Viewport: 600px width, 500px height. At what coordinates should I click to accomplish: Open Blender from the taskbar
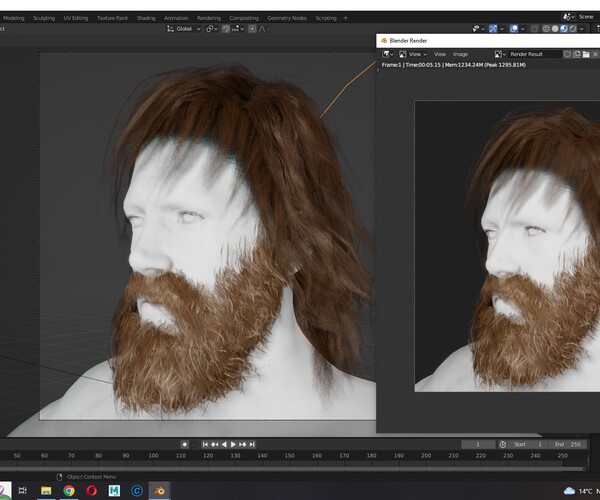(160, 490)
